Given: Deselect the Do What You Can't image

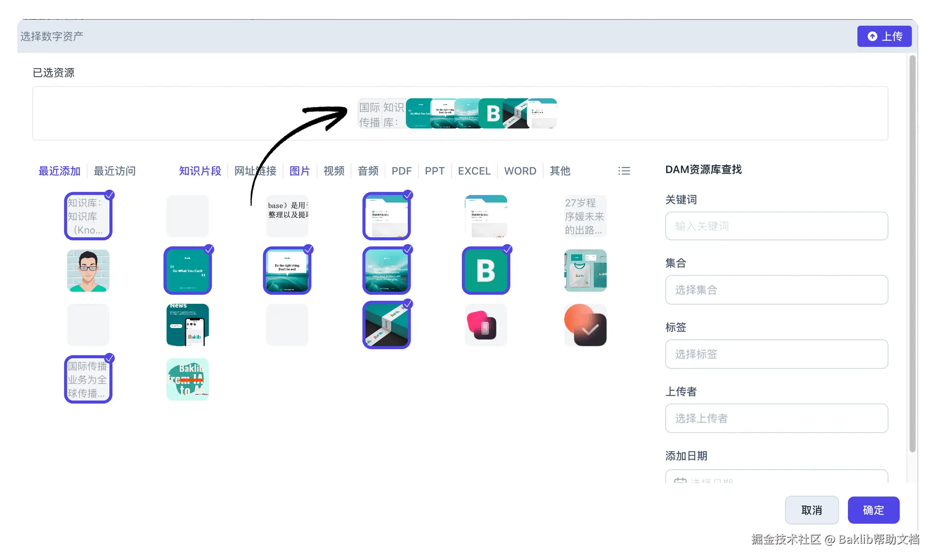Looking at the screenshot, I should (x=188, y=271).
